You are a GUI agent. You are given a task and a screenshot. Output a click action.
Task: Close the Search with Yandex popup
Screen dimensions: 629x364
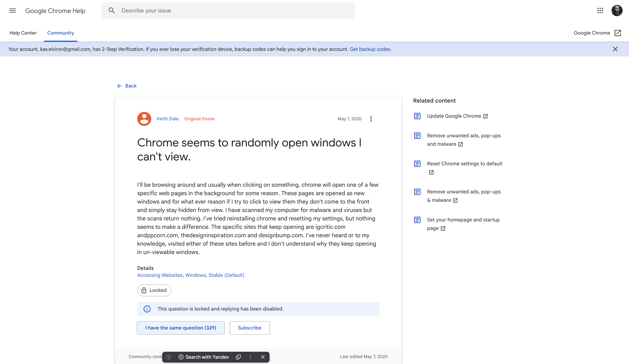pyautogui.click(x=263, y=357)
